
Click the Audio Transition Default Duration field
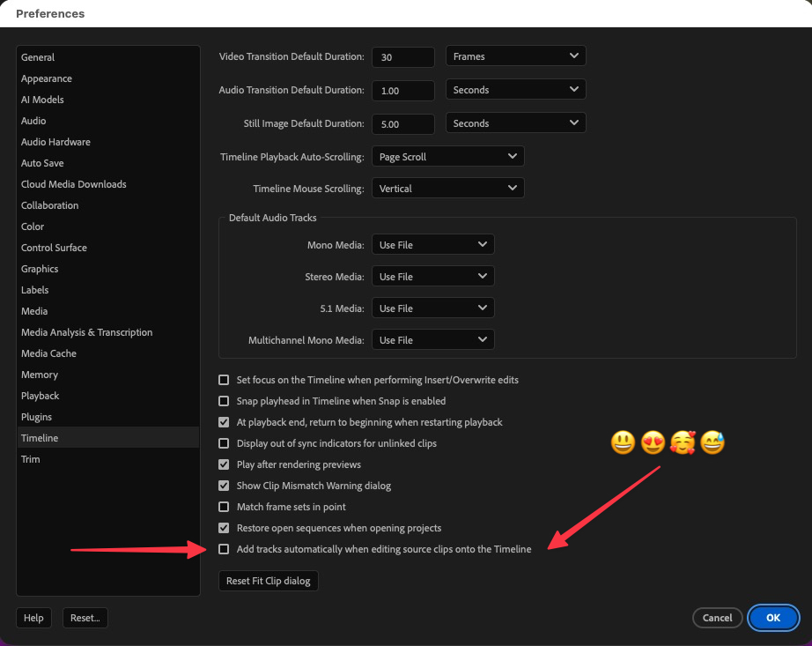(402, 91)
